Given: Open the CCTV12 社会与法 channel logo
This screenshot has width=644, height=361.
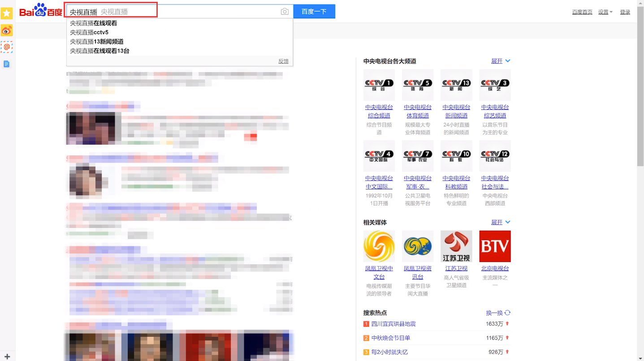Looking at the screenshot, I should click(x=495, y=156).
